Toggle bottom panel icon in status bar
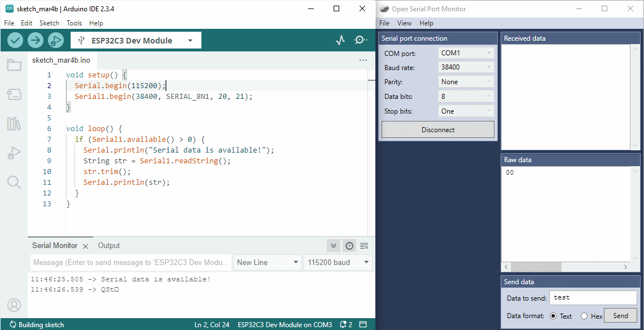644x330 pixels. coord(363,324)
